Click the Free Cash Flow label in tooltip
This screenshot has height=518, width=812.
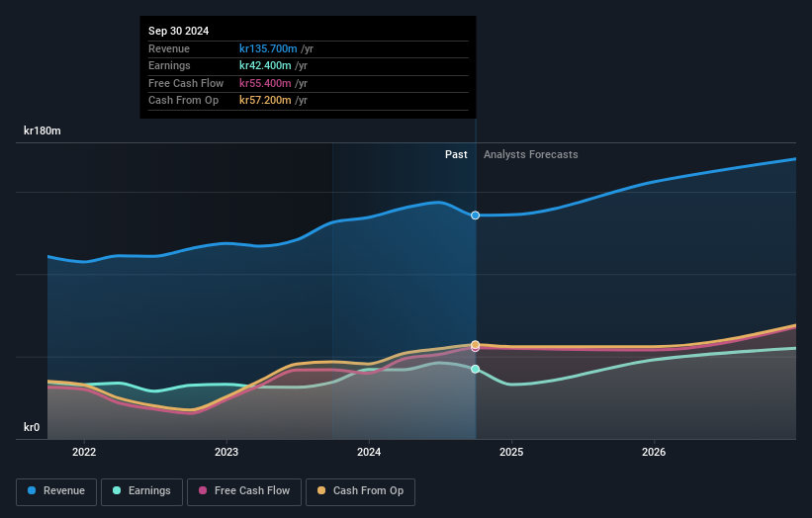click(186, 83)
